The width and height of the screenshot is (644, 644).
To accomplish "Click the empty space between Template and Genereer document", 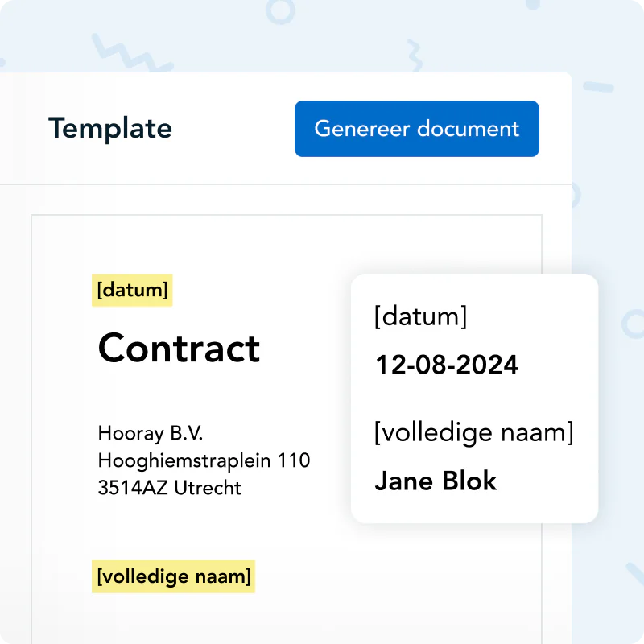I will pos(233,129).
